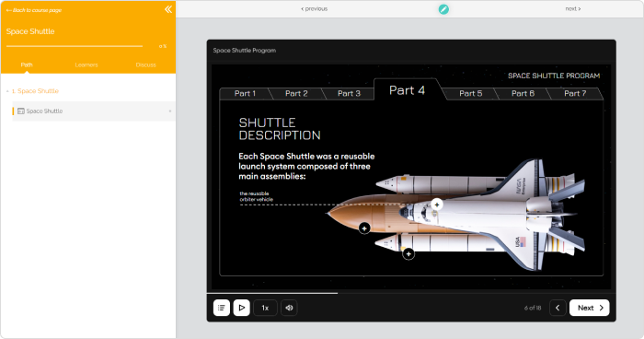Open the plus hotspot on the lower booster
This screenshot has height=339, width=644.
408,254
